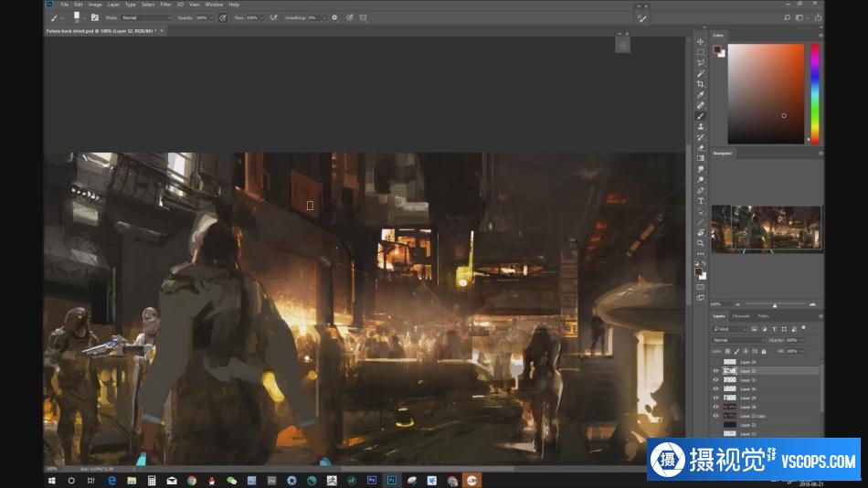
Task: Toggle visibility of Layer 31
Action: pyautogui.click(x=715, y=380)
